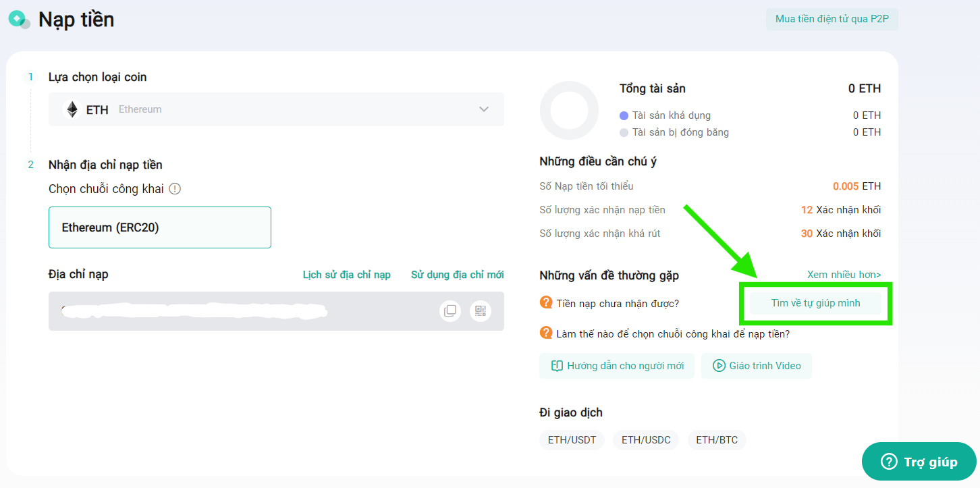The width and height of the screenshot is (980, 488).
Task: Play the Giáo trình Video tutorial
Action: click(757, 366)
